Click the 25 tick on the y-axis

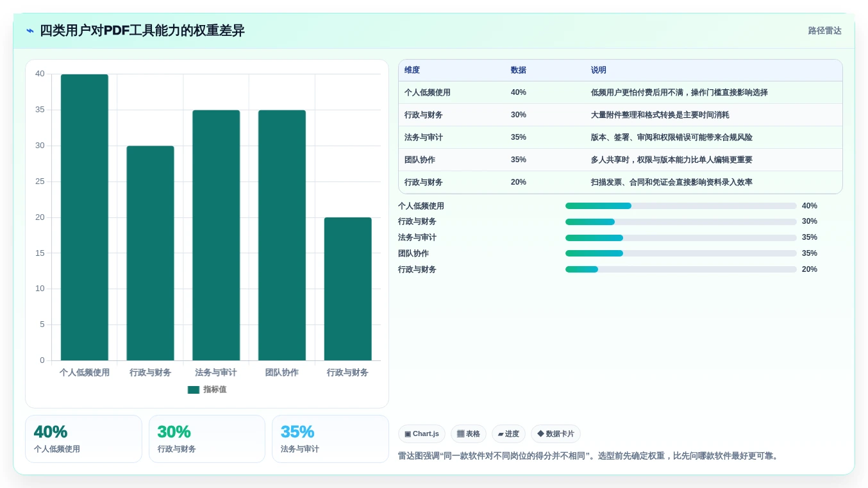click(x=40, y=181)
